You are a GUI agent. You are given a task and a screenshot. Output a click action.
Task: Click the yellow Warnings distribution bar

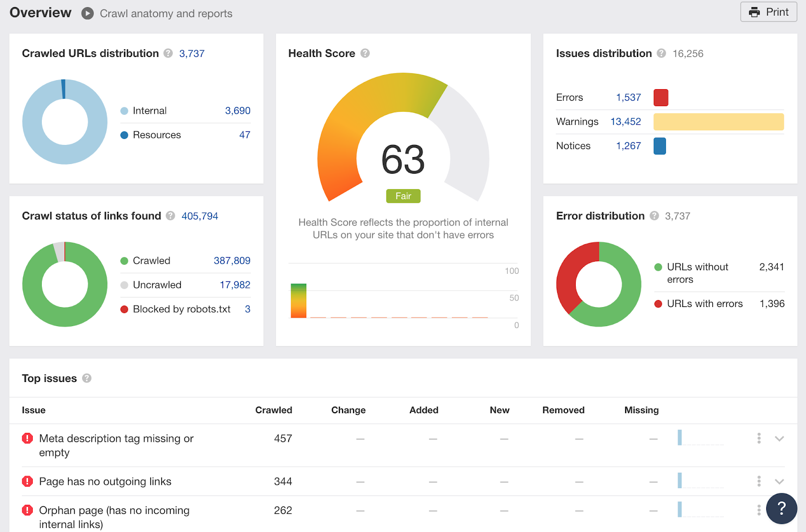(719, 122)
